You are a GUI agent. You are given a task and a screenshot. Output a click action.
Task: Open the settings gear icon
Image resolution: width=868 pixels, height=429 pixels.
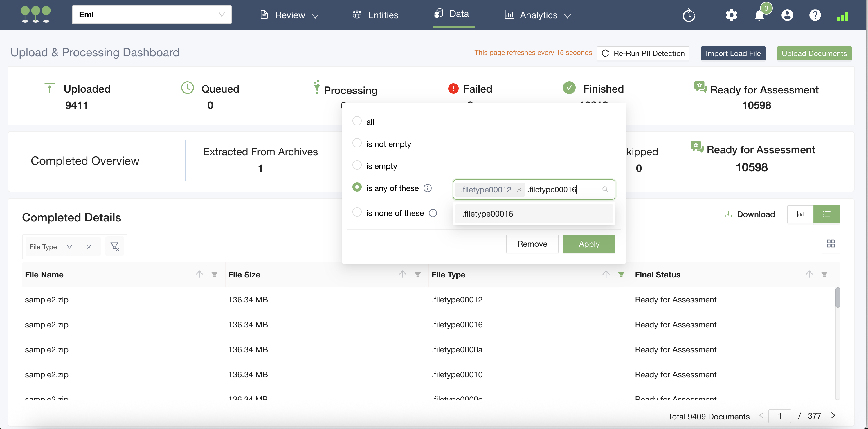[x=731, y=15]
